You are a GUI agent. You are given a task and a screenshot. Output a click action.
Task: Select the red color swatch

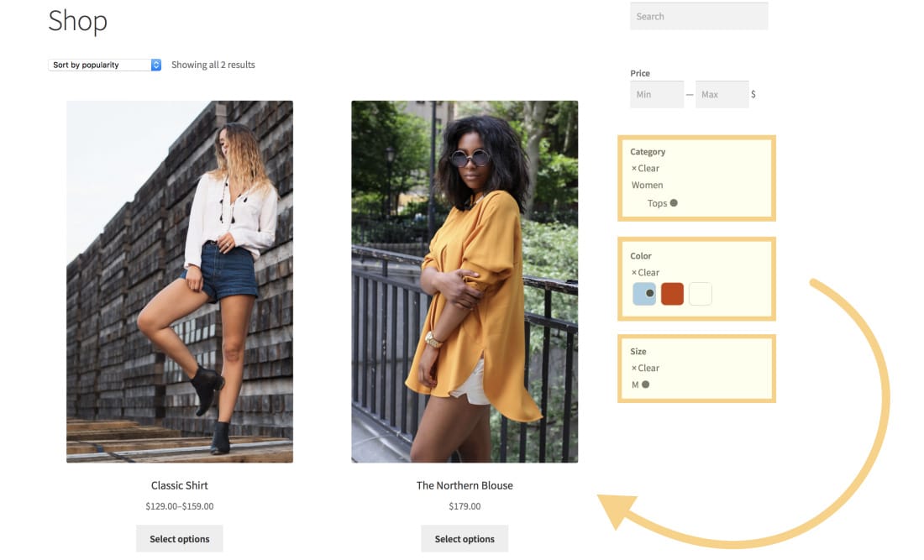pyautogui.click(x=671, y=294)
